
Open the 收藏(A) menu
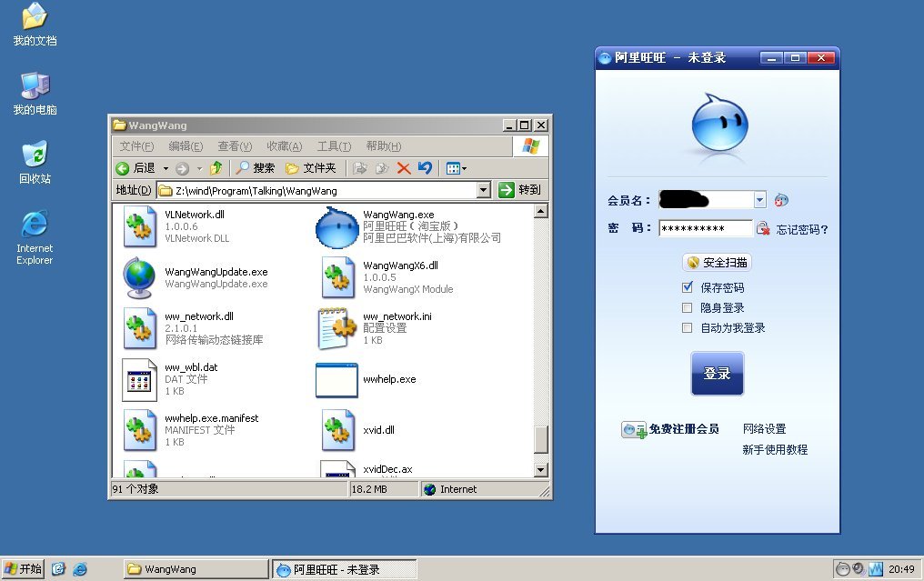(284, 146)
